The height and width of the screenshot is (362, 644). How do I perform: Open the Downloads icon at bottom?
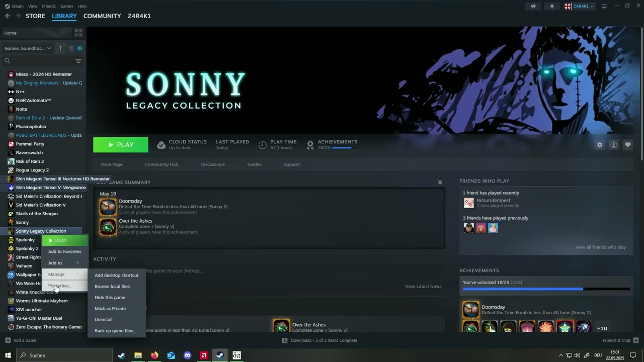[285, 340]
